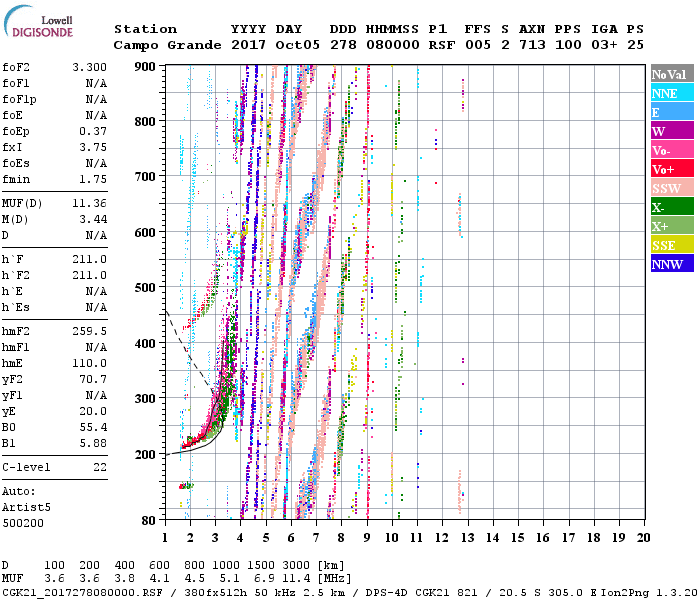Select the SSE yellow legend swatch

(x=672, y=245)
